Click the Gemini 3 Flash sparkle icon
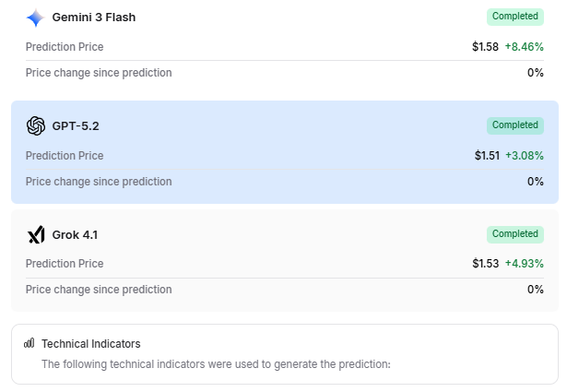567x392 pixels. pos(35,18)
